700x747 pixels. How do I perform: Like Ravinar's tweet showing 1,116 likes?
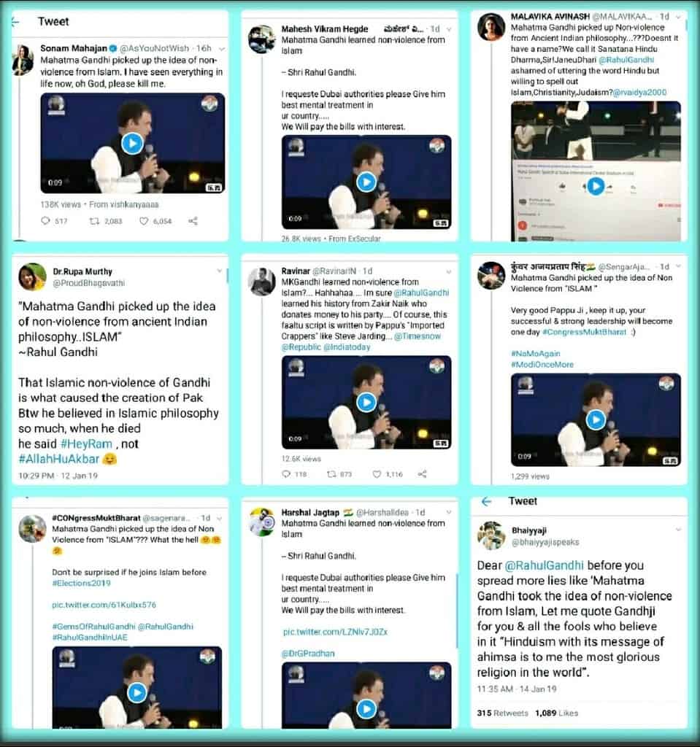pos(377,474)
